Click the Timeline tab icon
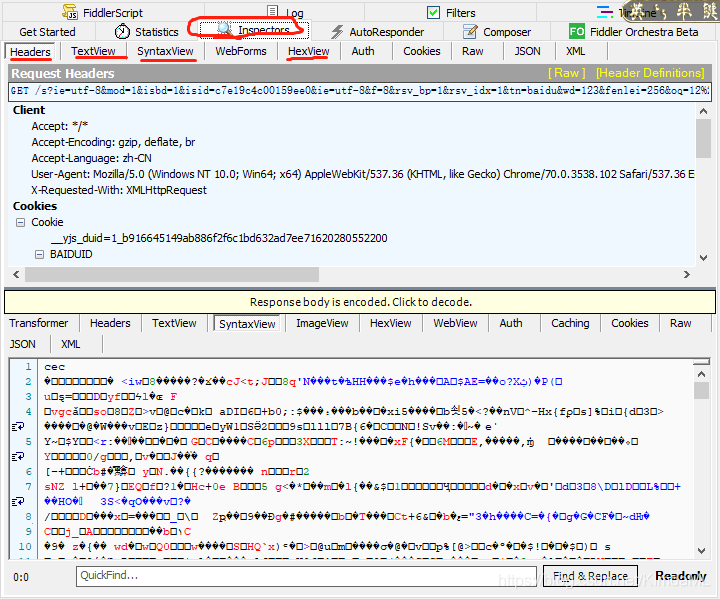Screen dimensions: 720x599 pyautogui.click(x=605, y=12)
